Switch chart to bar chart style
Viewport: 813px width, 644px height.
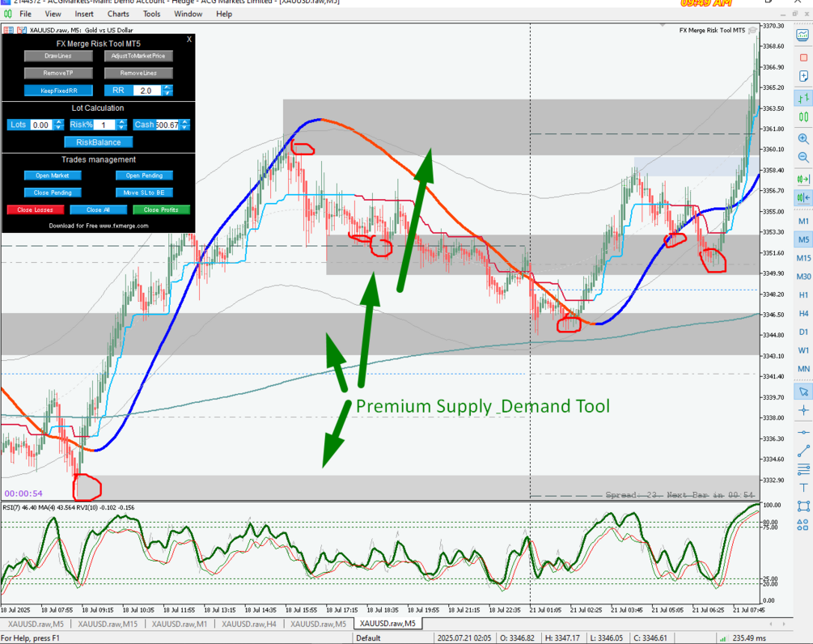tap(803, 98)
